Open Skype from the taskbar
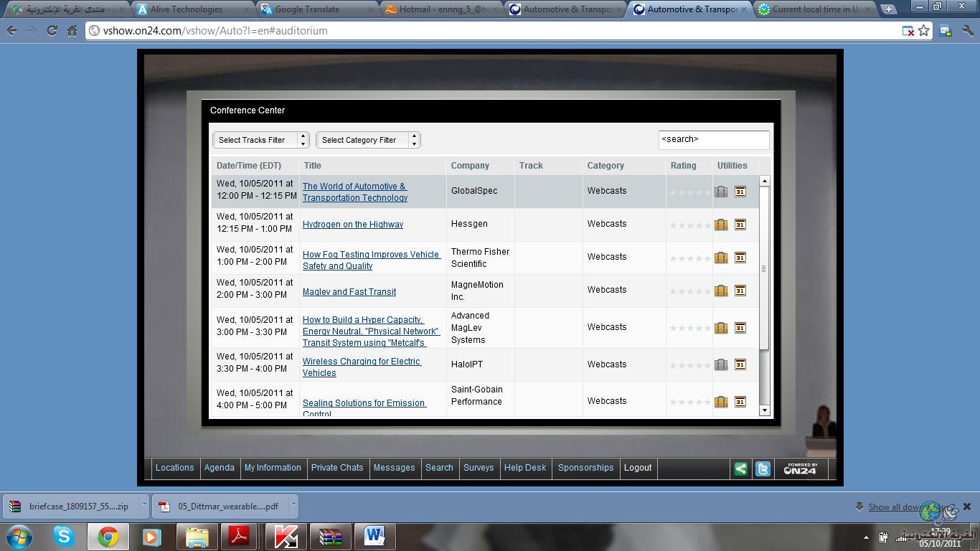The width and height of the screenshot is (980, 551). click(x=64, y=536)
